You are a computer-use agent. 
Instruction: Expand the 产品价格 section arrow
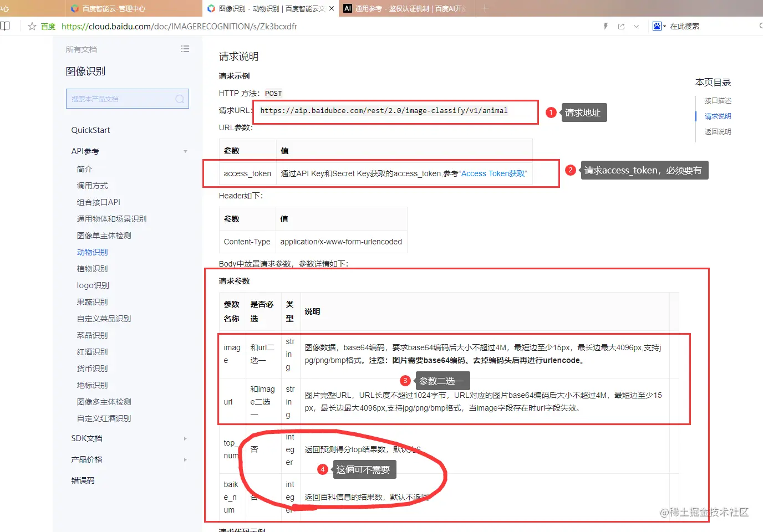click(x=185, y=459)
